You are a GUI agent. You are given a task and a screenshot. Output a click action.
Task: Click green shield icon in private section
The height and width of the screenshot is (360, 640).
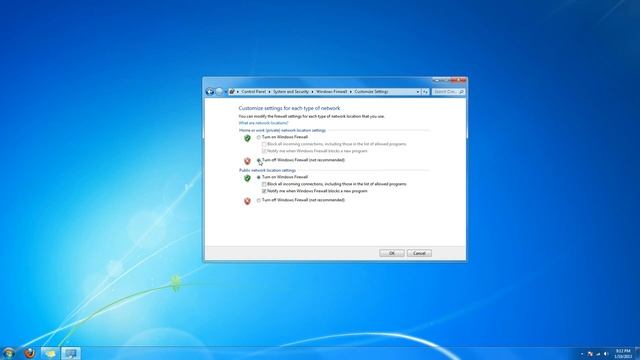click(247, 138)
